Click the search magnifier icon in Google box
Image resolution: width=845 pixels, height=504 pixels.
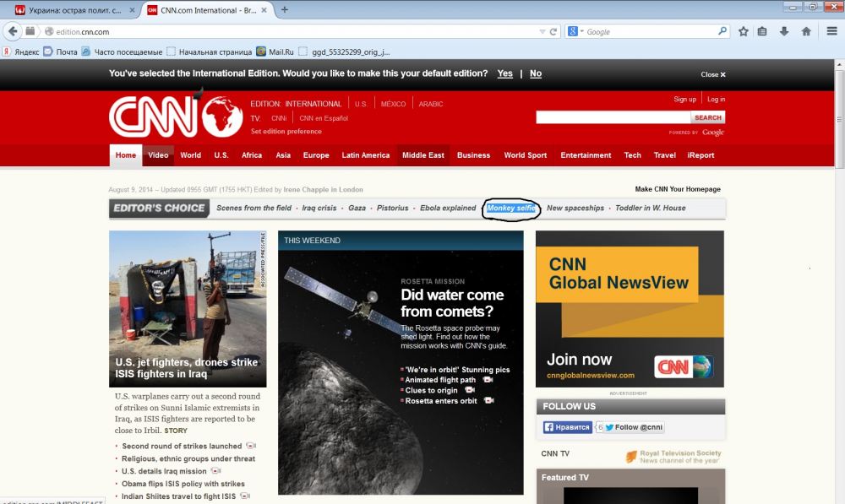722,32
